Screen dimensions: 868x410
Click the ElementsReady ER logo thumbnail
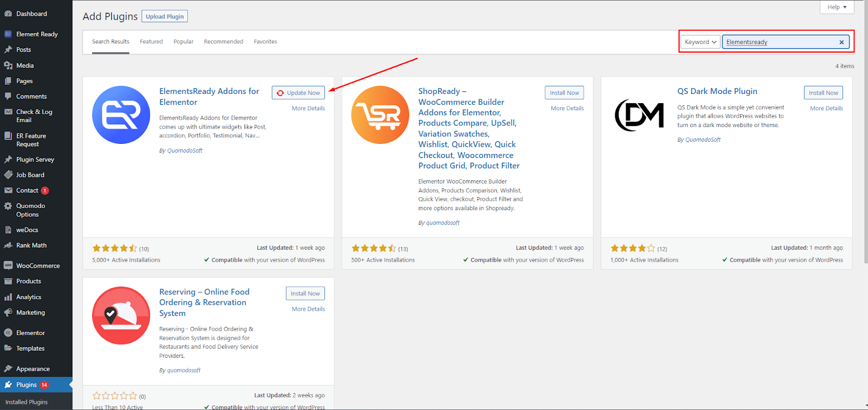tap(121, 115)
